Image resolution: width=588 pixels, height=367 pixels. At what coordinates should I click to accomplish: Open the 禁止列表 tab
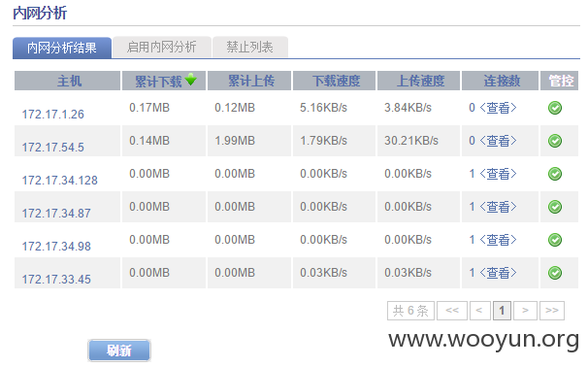point(250,48)
